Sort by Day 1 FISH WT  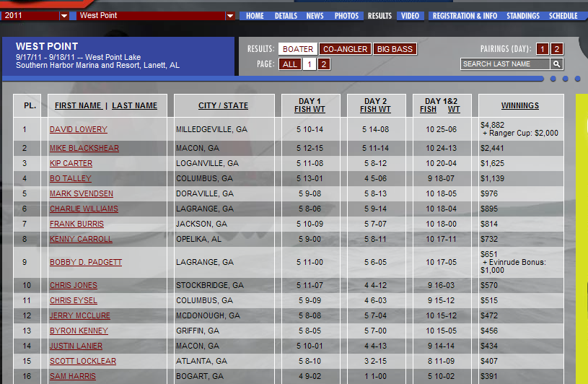[309, 110]
